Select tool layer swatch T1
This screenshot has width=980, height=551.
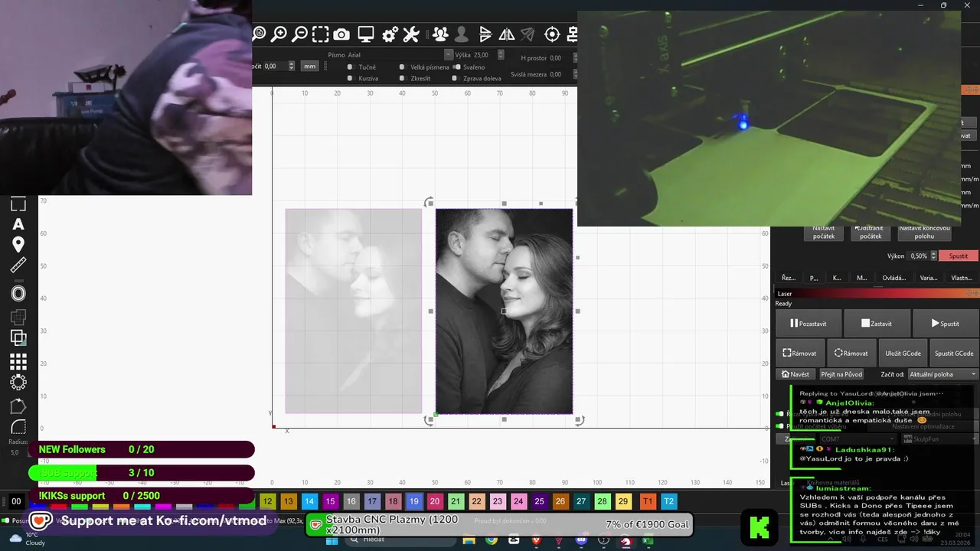648,501
